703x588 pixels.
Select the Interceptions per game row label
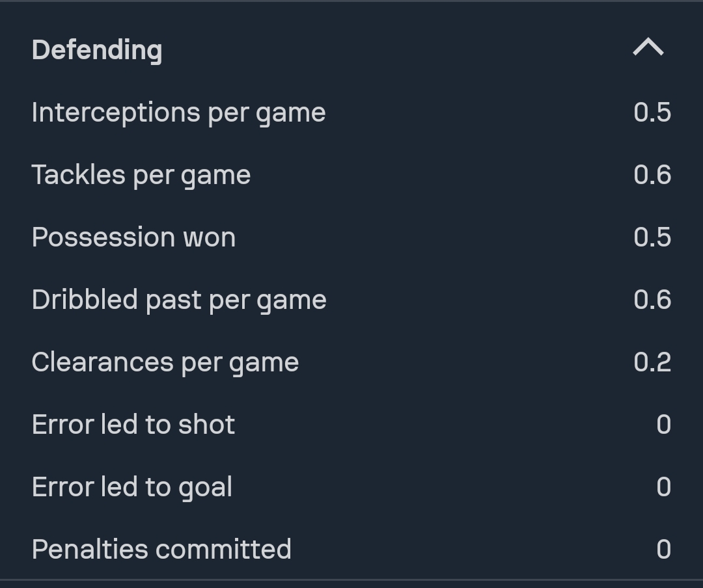pyautogui.click(x=178, y=113)
